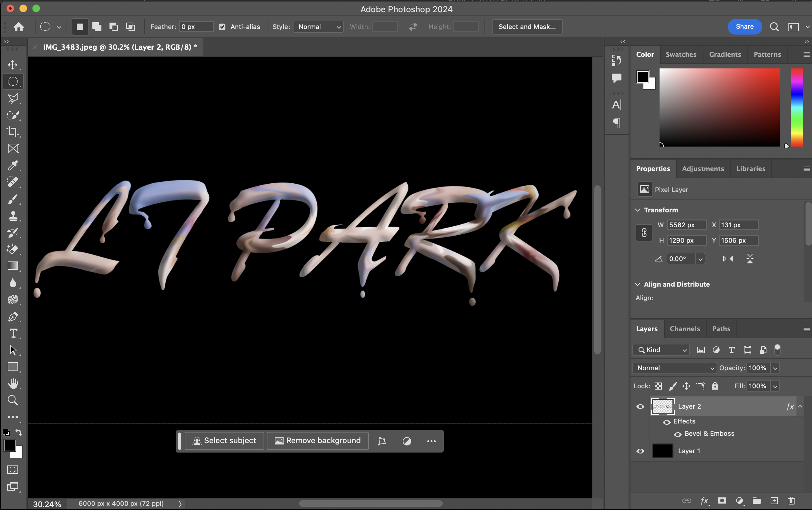Select the Pen tool

point(13,317)
